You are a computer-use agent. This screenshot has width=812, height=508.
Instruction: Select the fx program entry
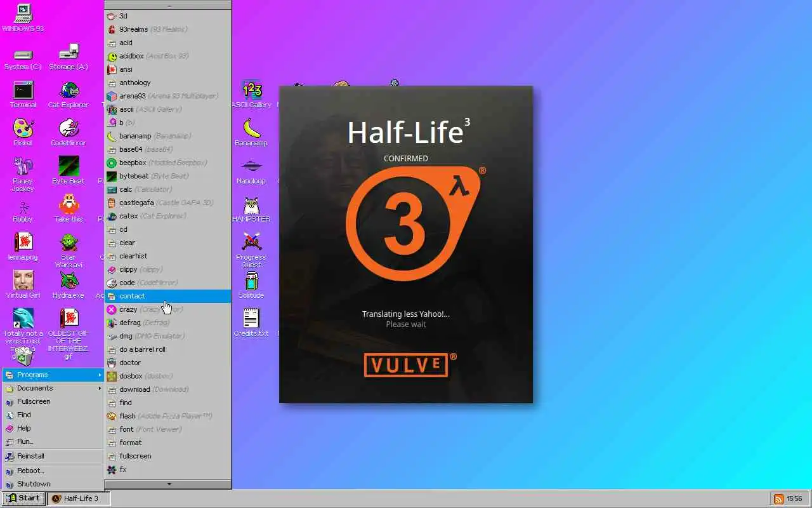point(168,469)
